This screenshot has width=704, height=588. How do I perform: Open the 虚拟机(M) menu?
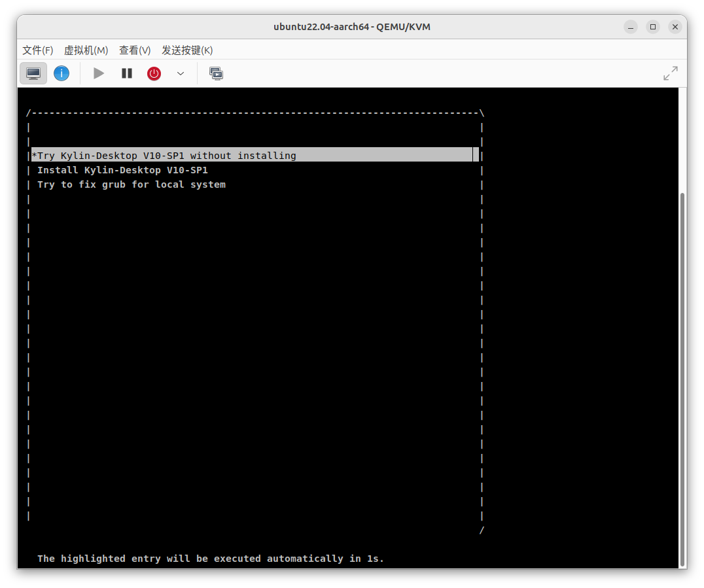pos(86,50)
